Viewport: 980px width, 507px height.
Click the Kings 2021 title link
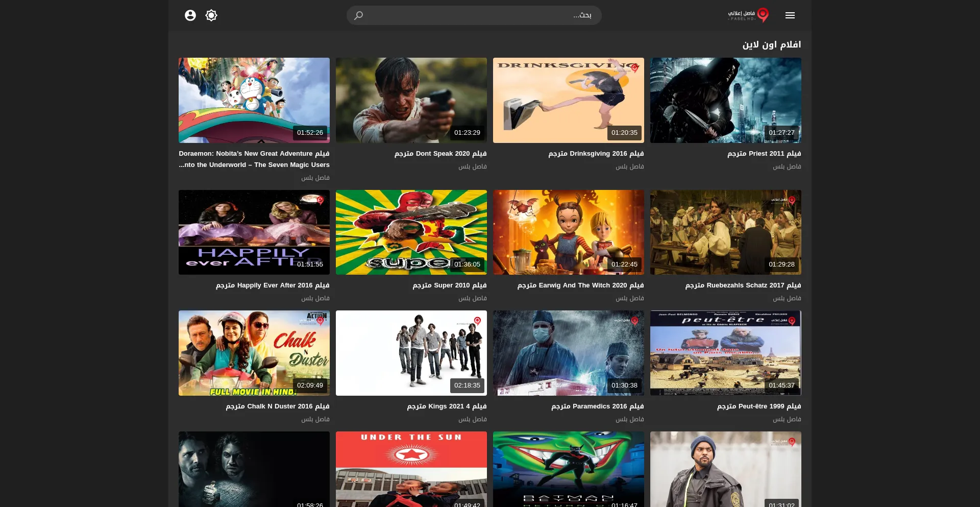tap(447, 406)
